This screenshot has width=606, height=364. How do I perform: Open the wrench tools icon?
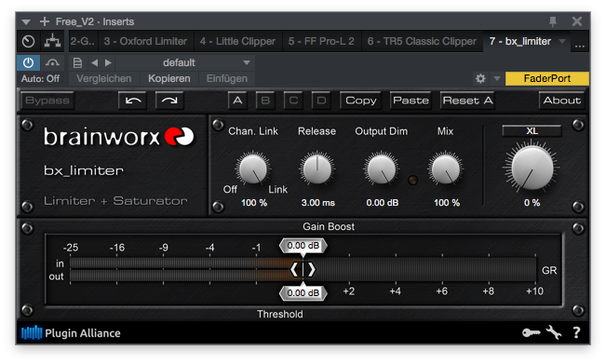[554, 332]
